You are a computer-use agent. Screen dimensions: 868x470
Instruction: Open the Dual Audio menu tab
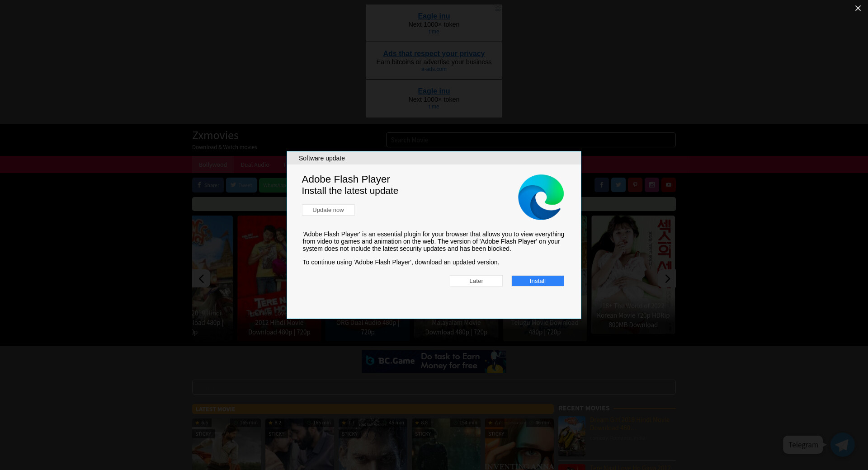click(x=255, y=164)
